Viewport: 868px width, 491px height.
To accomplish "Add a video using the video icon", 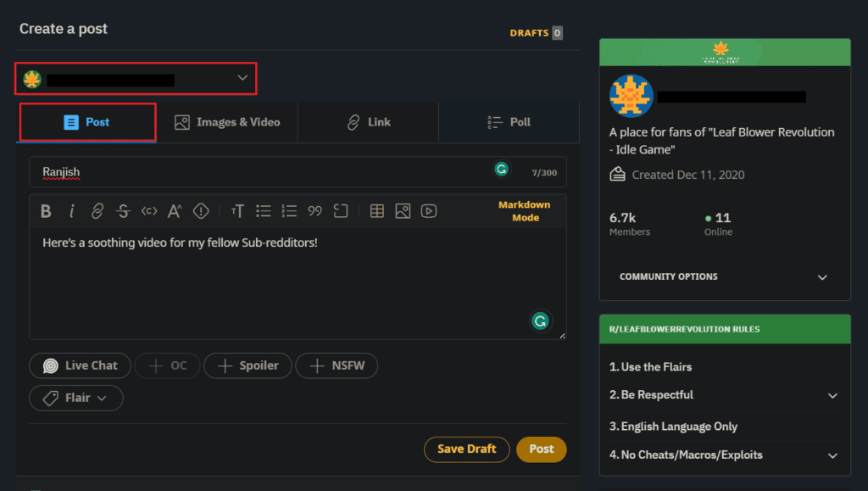I will (428, 210).
